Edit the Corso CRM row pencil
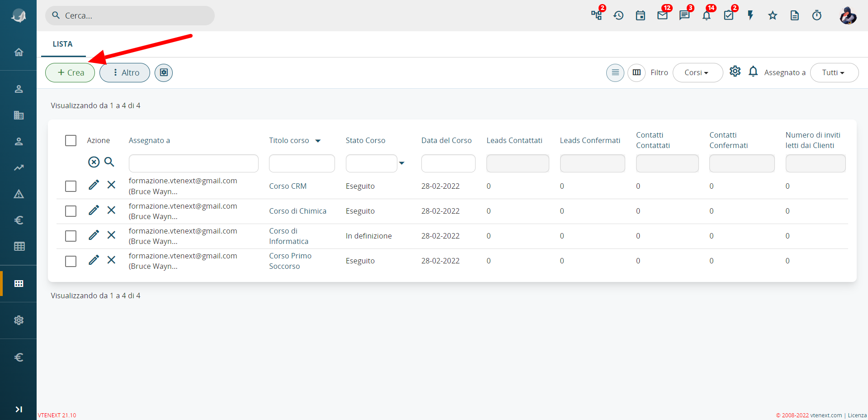868x420 pixels. 94,185
